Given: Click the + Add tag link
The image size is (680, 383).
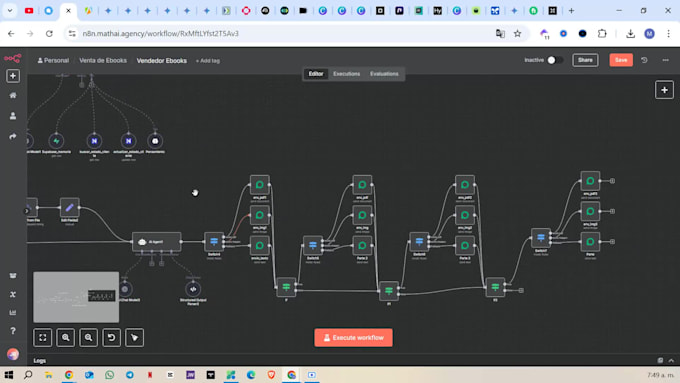Looking at the screenshot, I should 208,61.
